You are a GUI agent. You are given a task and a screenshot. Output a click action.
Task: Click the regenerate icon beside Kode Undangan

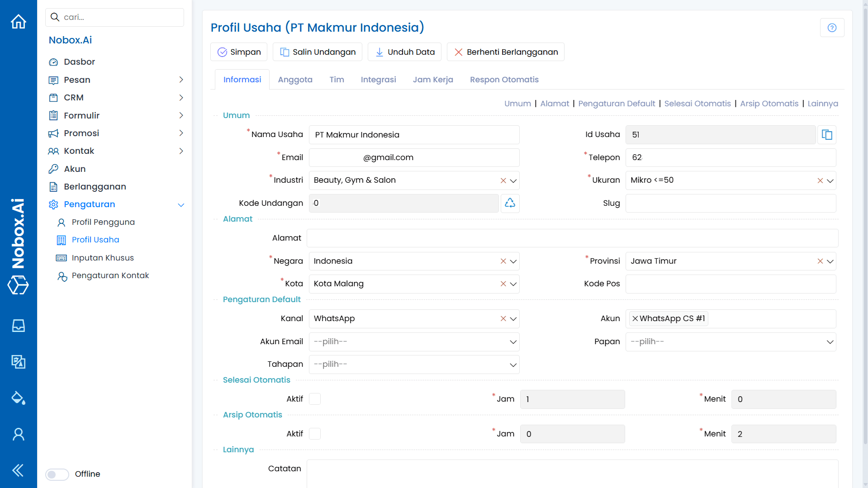pyautogui.click(x=510, y=203)
